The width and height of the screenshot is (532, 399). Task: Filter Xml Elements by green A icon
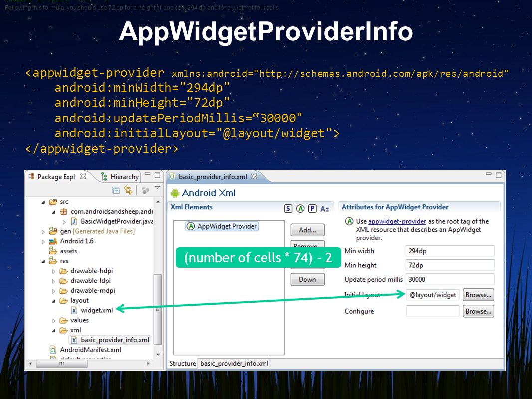[300, 209]
